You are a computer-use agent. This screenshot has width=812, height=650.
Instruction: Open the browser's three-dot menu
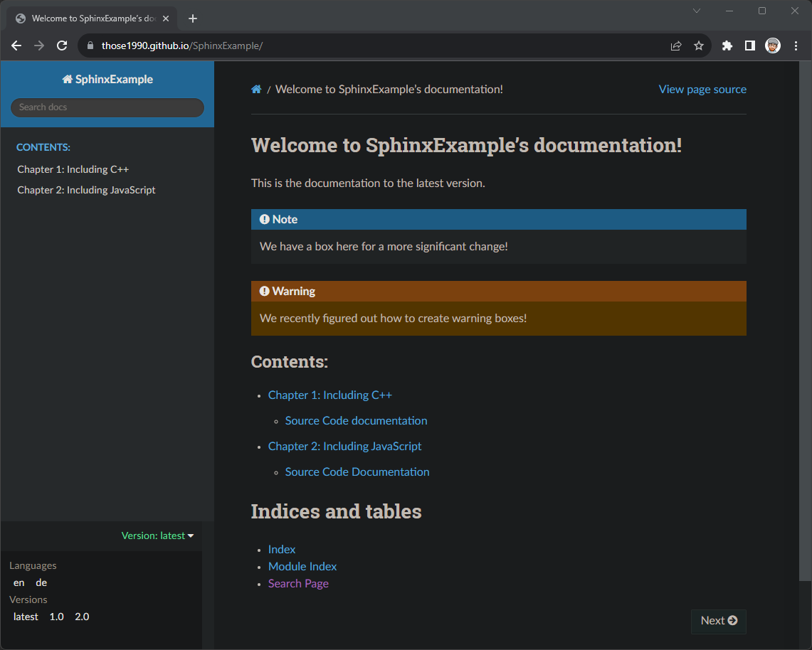click(x=796, y=45)
